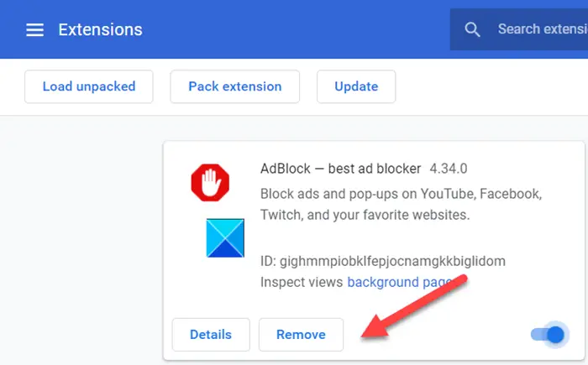Viewport: 588px width, 365px height.
Task: Click the 'Inspect views' label
Action: click(x=302, y=282)
